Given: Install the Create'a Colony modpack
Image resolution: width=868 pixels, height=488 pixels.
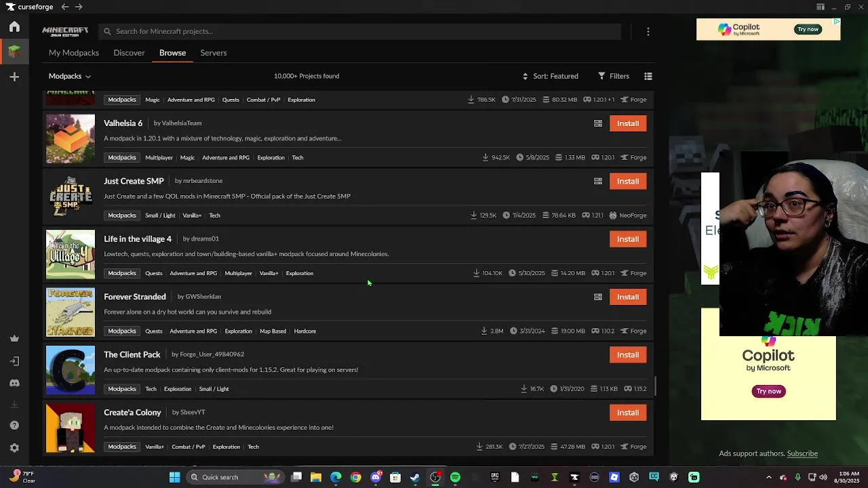Looking at the screenshot, I should click(x=628, y=412).
